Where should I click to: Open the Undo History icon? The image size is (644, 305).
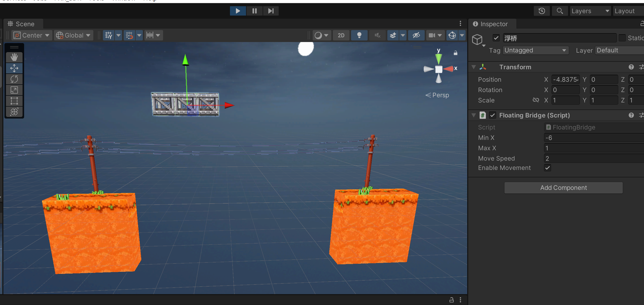(x=542, y=11)
